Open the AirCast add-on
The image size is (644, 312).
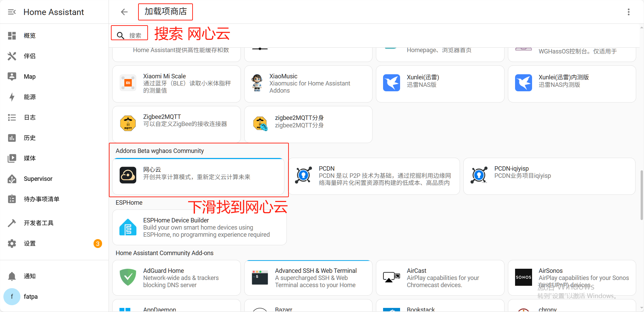pyautogui.click(x=440, y=278)
